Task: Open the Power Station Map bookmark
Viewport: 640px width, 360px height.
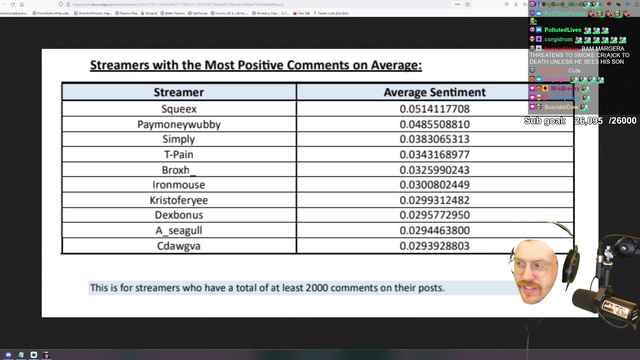Action: (51, 13)
